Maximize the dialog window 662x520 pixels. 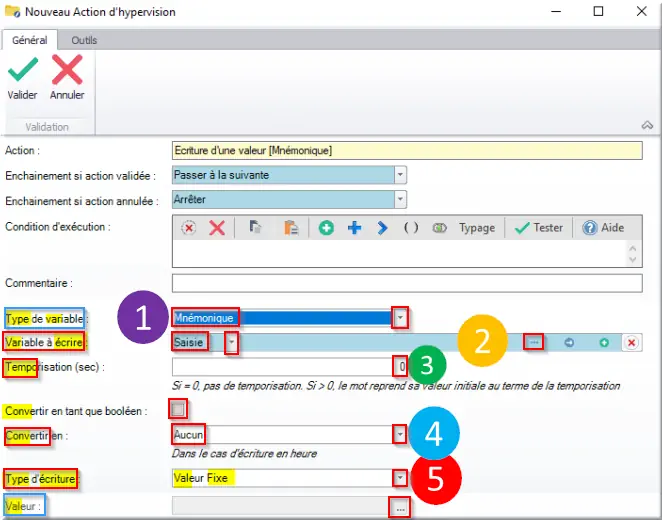[x=598, y=11]
